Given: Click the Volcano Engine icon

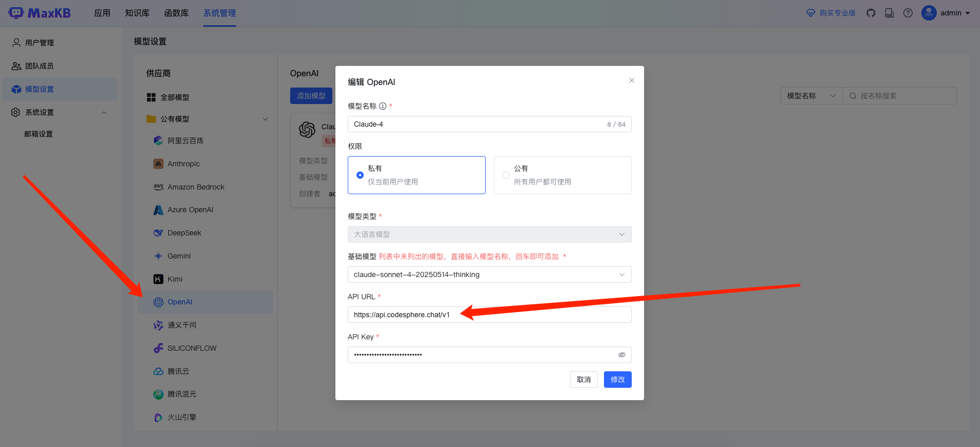Looking at the screenshot, I should pos(158,418).
